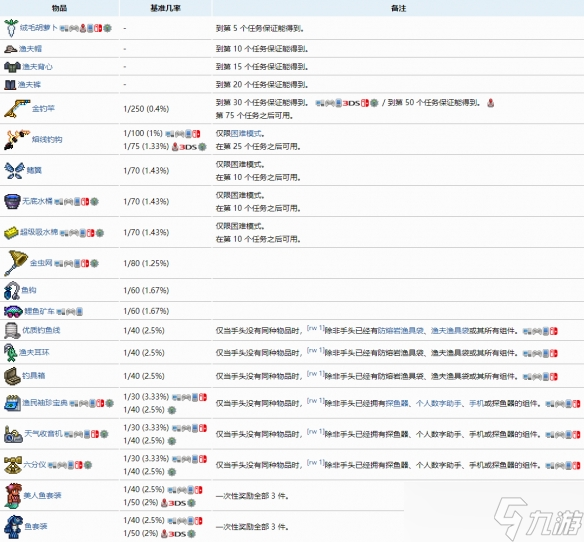The width and height of the screenshot is (584, 542).
Task: Open the 渔夫帽 item link
Action: (31, 49)
